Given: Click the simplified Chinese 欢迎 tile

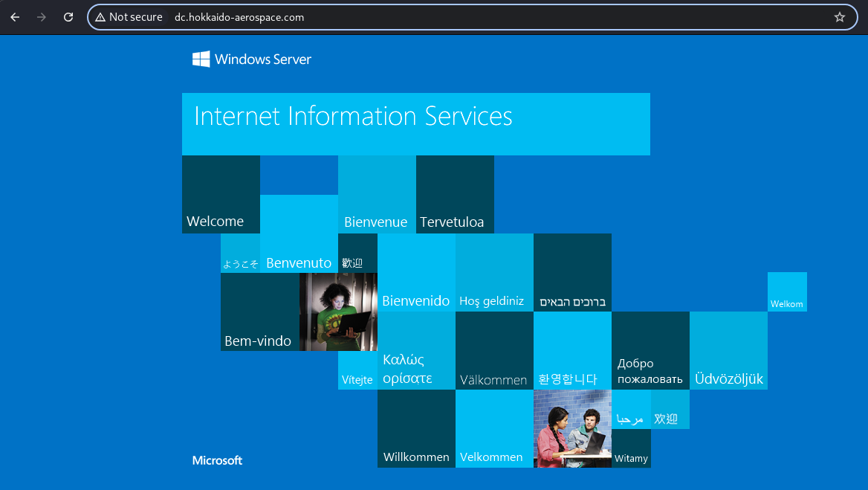Looking at the screenshot, I should 670,409.
